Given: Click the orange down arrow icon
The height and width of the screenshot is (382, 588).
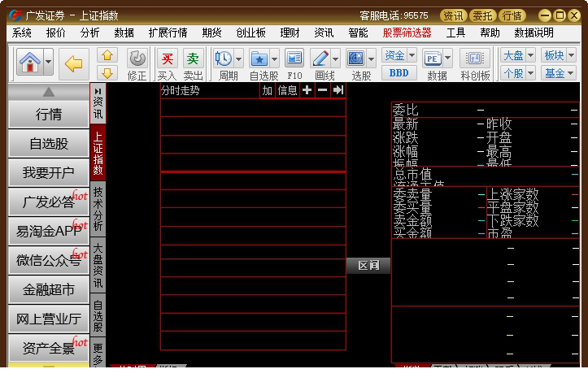Looking at the screenshot, I should pyautogui.click(x=107, y=72).
